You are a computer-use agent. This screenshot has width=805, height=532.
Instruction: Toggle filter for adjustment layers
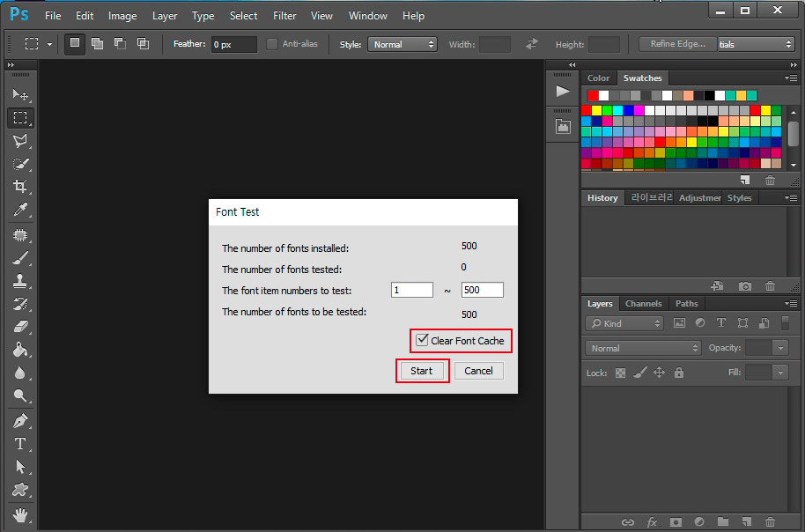pyautogui.click(x=700, y=323)
